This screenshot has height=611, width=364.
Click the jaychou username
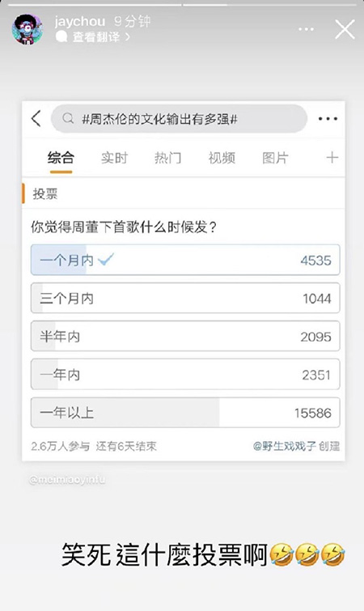coord(80,21)
